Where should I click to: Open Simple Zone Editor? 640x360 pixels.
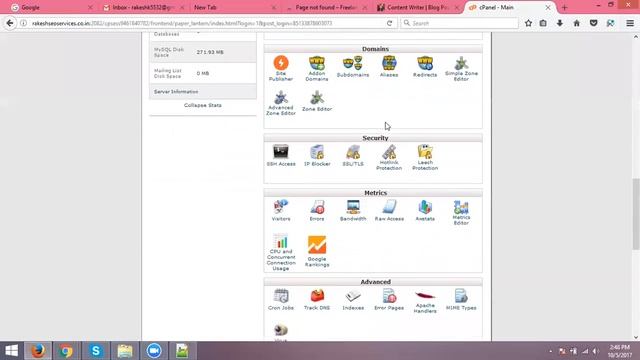click(461, 68)
